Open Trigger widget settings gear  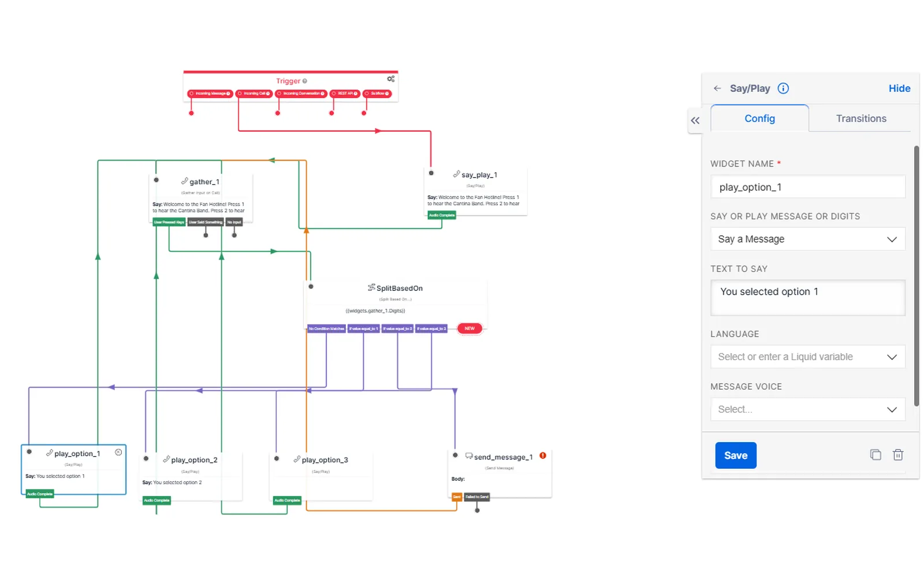391,79
